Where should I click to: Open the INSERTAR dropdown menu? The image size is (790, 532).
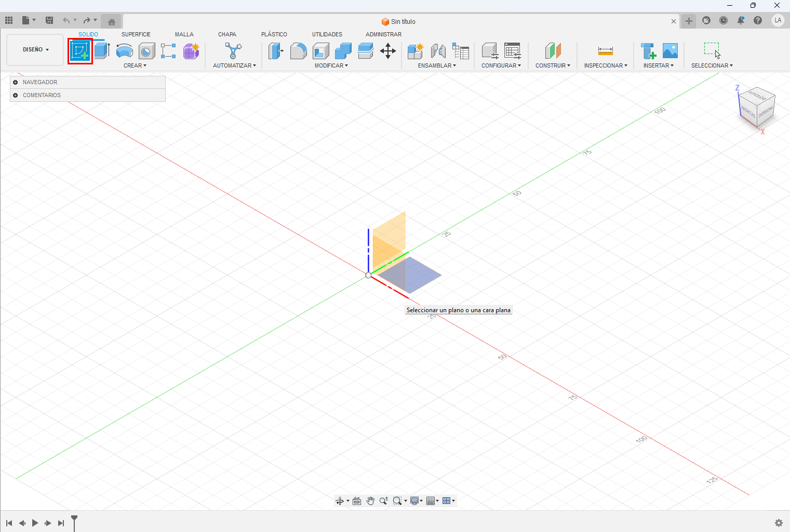658,65
